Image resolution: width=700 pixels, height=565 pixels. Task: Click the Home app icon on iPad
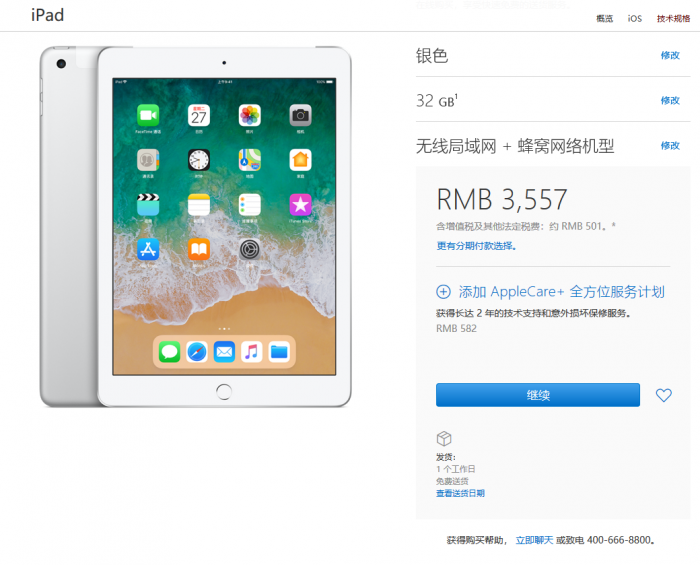pos(300,160)
